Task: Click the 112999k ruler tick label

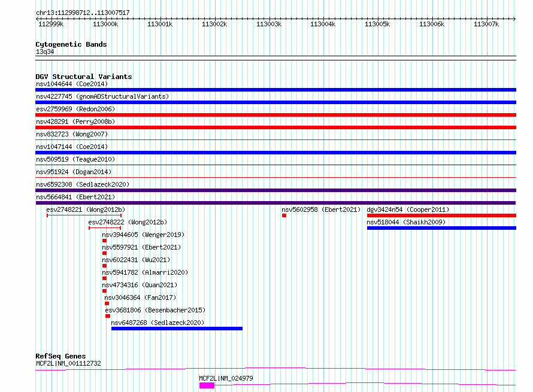Action: point(51,24)
